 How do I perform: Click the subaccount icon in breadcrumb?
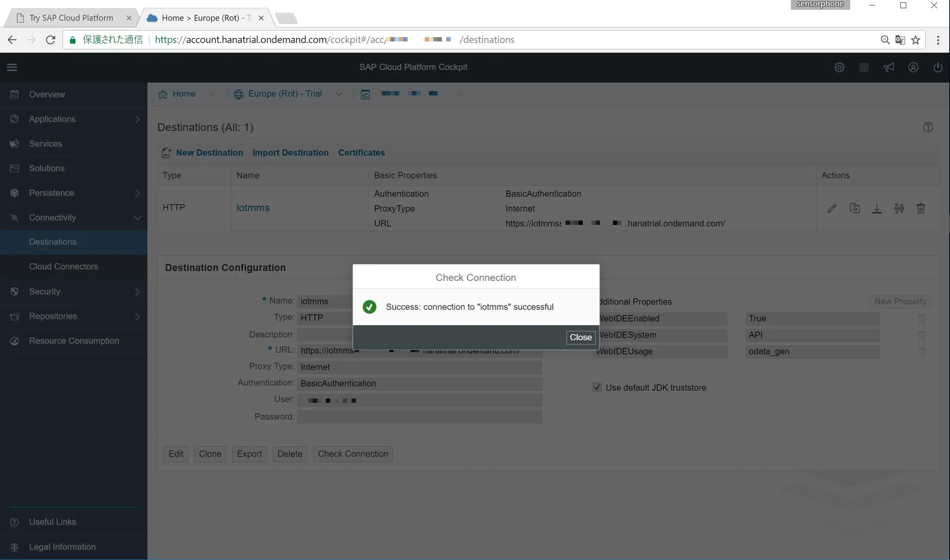(365, 94)
